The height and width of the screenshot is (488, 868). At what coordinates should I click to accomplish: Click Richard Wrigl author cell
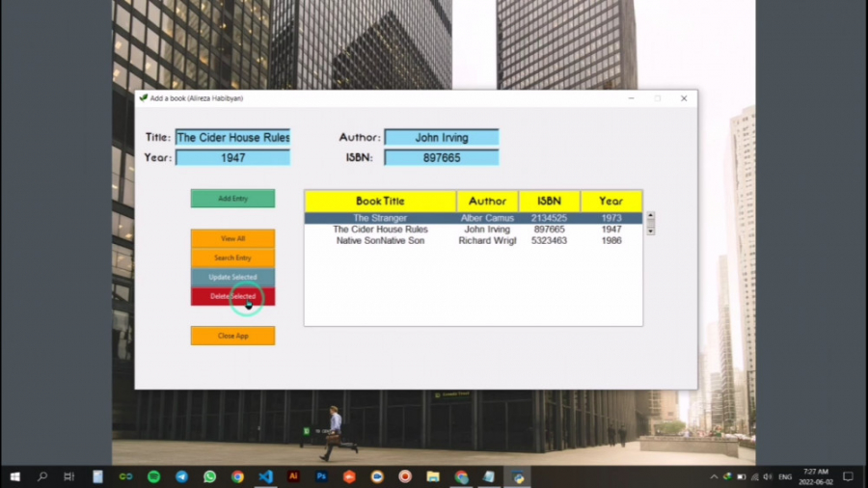[487, 241]
